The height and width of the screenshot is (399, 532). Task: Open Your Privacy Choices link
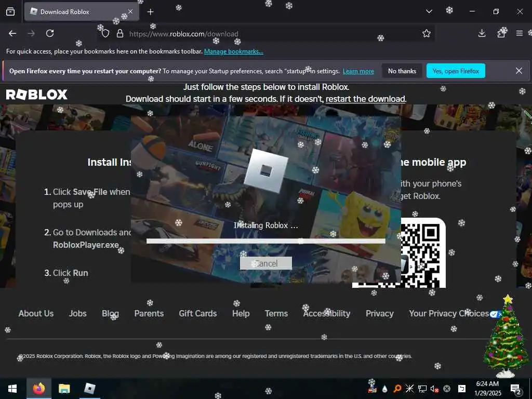pyautogui.click(x=455, y=313)
